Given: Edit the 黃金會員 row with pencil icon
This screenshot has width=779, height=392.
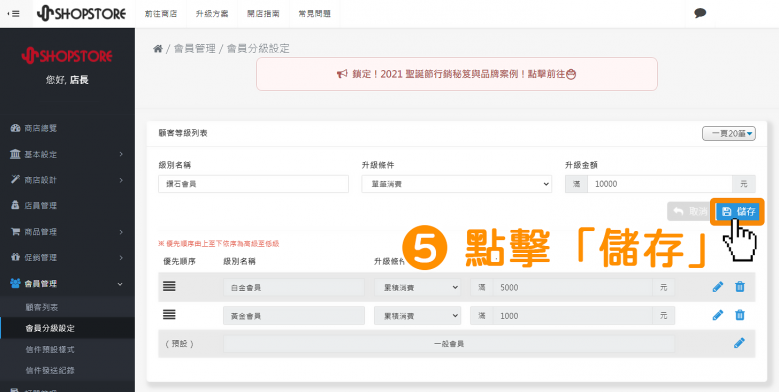Looking at the screenshot, I should click(x=717, y=315).
